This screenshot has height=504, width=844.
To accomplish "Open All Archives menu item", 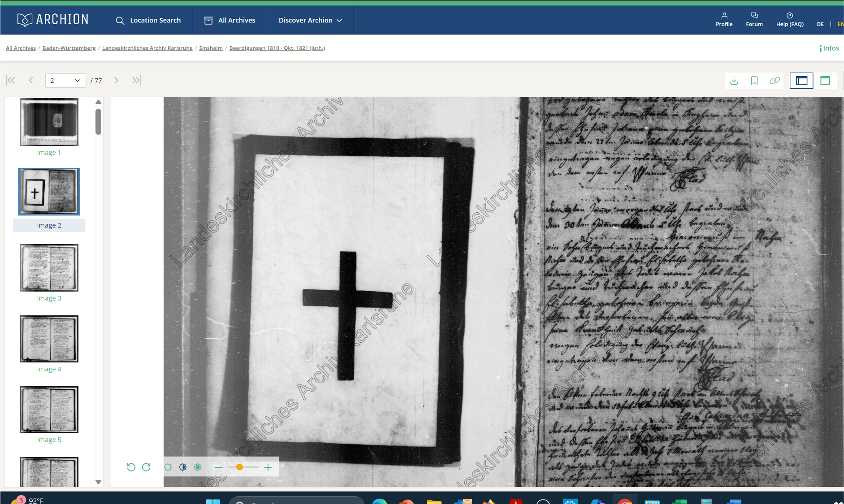I will point(230,20).
